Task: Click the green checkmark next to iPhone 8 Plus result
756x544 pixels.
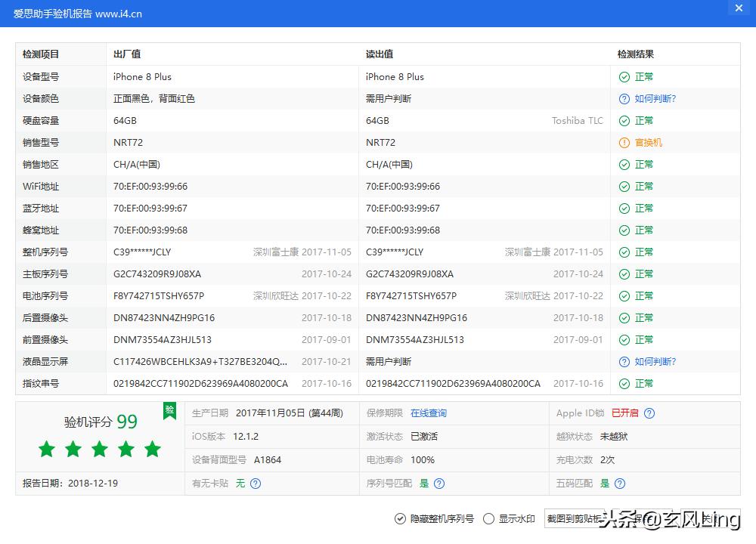Action: point(624,76)
